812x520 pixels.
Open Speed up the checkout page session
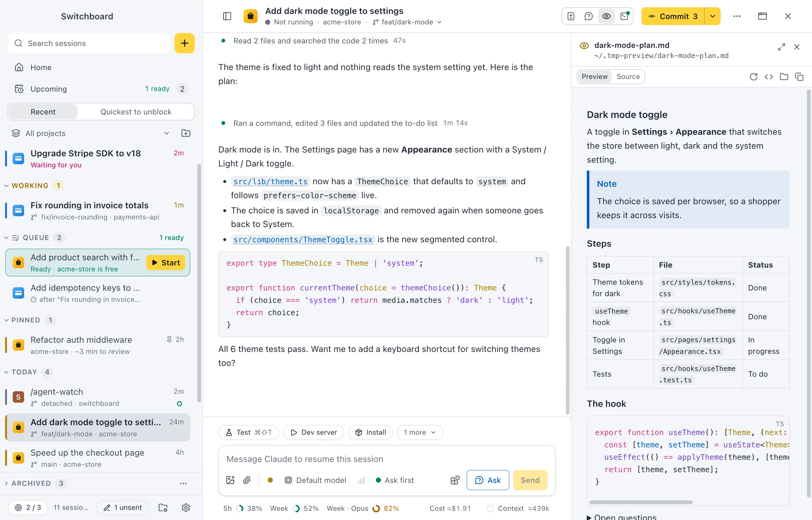(98, 458)
